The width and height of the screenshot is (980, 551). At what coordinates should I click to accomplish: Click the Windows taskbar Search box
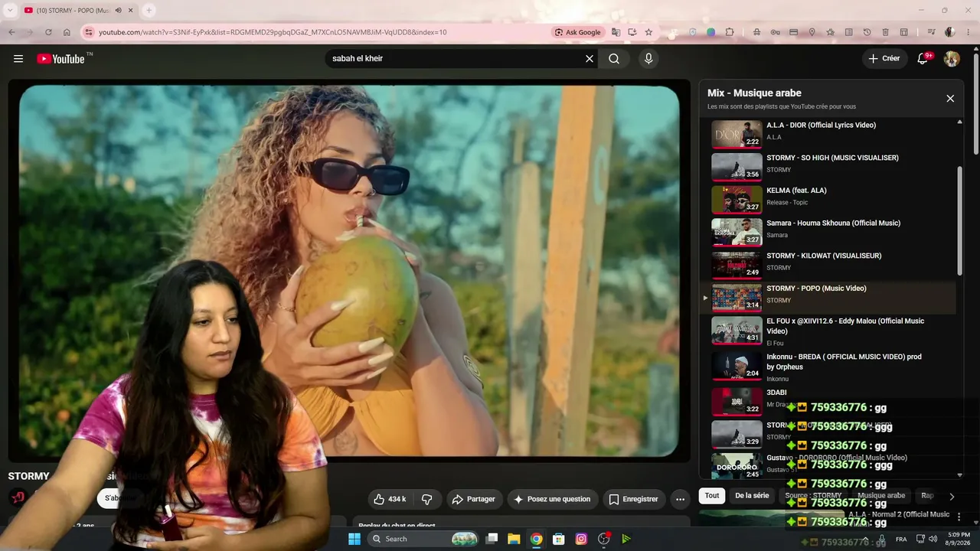[x=423, y=539]
